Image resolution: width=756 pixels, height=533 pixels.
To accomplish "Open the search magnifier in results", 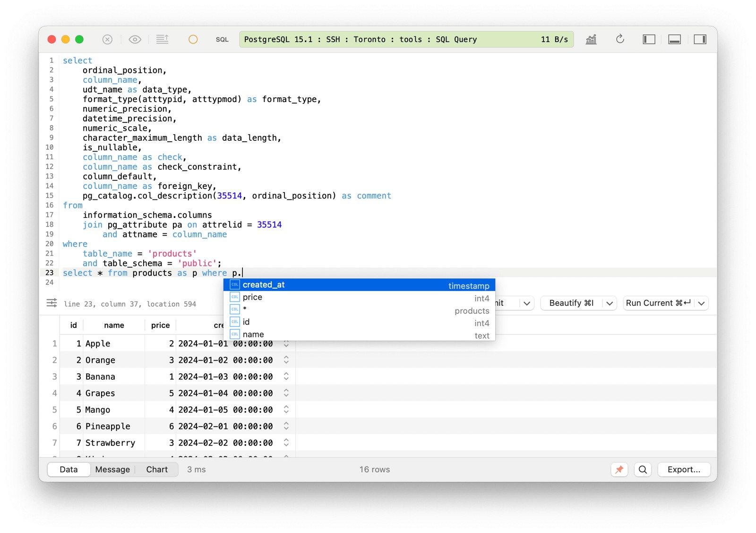I will pos(643,469).
